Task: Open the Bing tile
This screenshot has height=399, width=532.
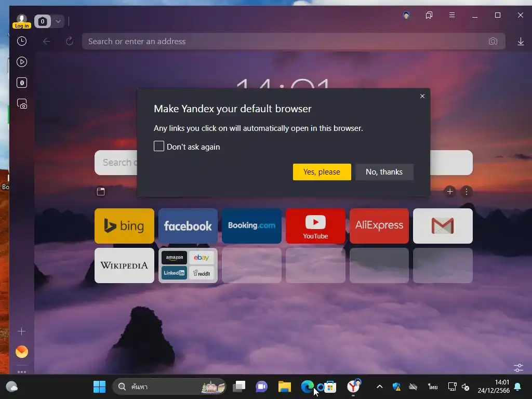Action: (x=124, y=226)
